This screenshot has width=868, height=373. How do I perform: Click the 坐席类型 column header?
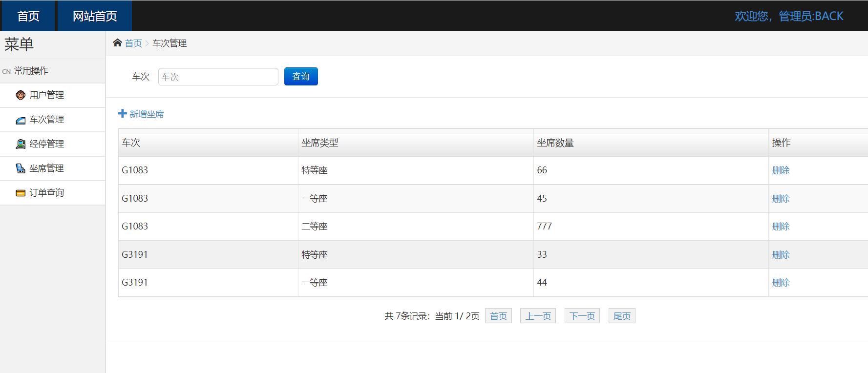[416, 143]
